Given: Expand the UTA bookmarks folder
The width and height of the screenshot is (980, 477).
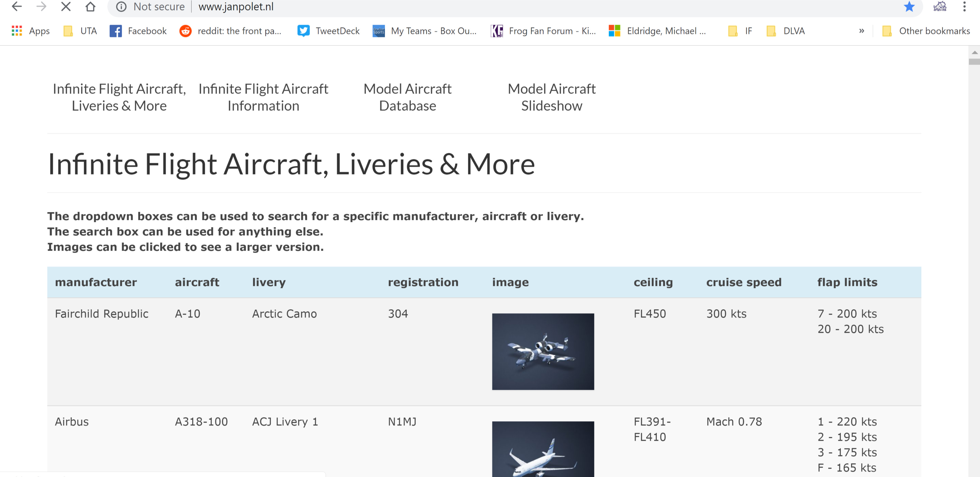Looking at the screenshot, I should click(x=80, y=31).
